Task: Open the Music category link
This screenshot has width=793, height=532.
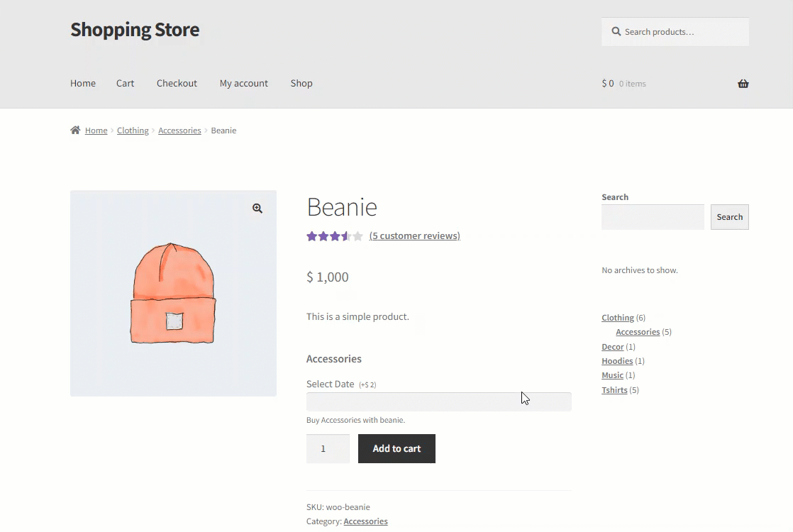Action: point(612,375)
